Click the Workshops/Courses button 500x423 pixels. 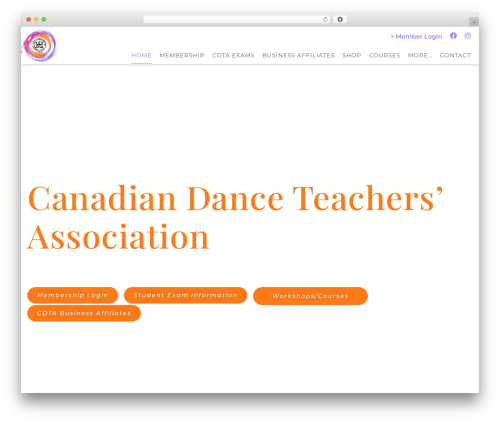tap(310, 296)
